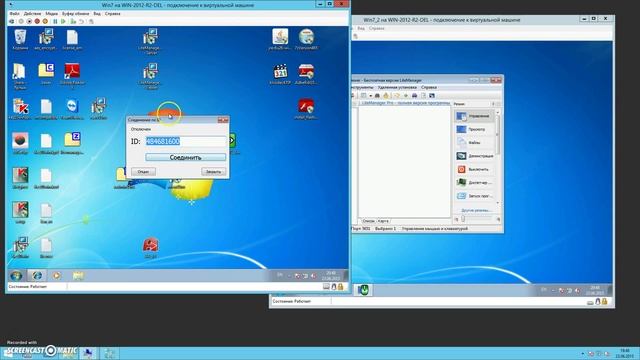Click the bottom-left button in ID dialog
The width and height of the screenshot is (640, 360).
143,172
